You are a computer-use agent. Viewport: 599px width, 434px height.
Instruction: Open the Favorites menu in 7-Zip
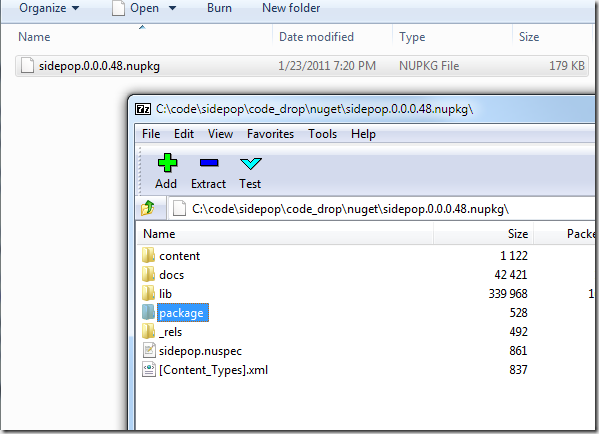(270, 134)
